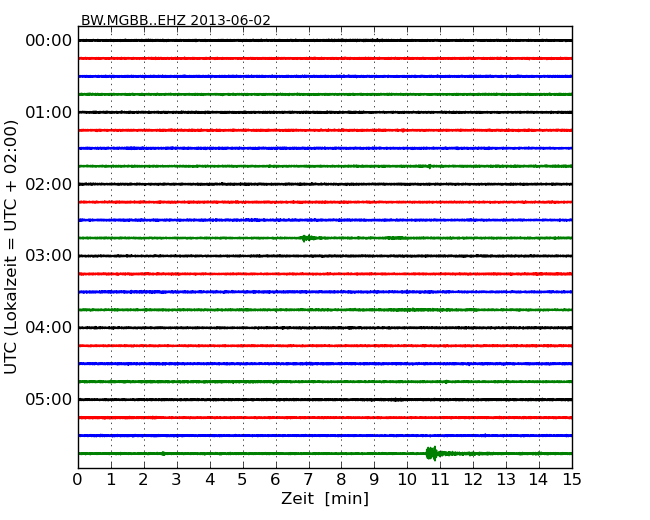The height and width of the screenshot is (520, 650).
Task: Click the vertical axis title UTC (Lokalzeit = UTC + 02:00)
Action: [11, 247]
